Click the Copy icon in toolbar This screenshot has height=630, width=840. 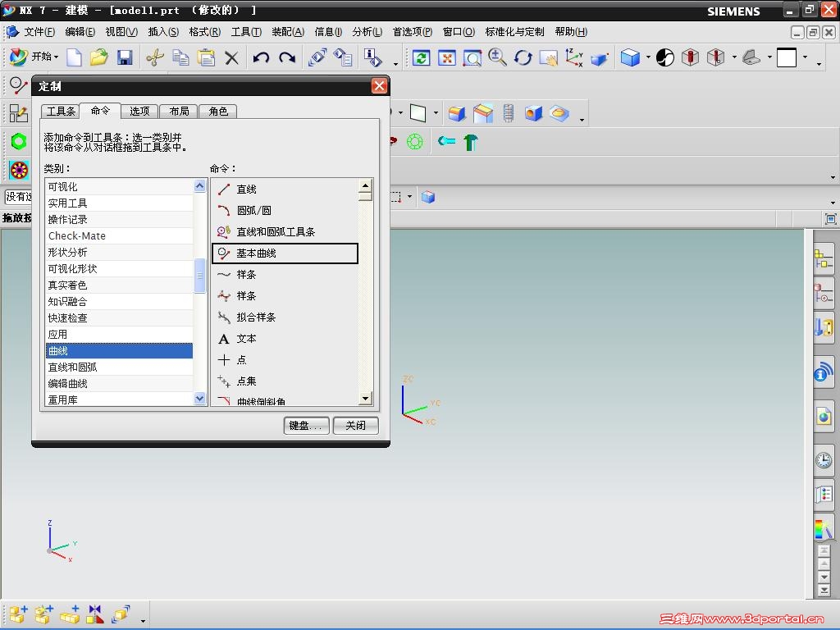[180, 57]
